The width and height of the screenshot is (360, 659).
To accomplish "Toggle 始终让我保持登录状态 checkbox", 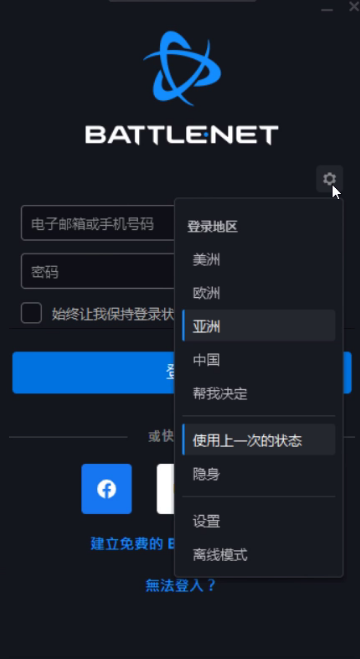I will (32, 313).
